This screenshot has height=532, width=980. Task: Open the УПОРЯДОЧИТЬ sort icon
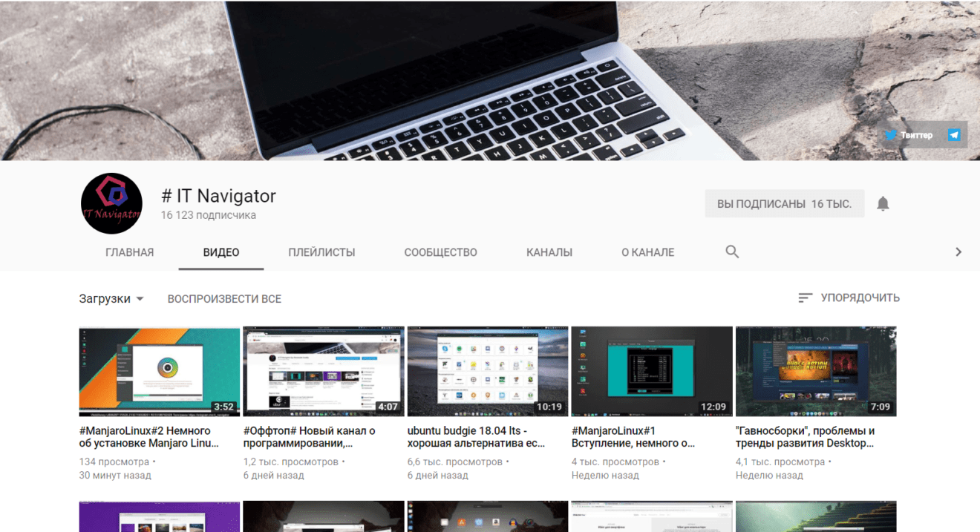[805, 298]
